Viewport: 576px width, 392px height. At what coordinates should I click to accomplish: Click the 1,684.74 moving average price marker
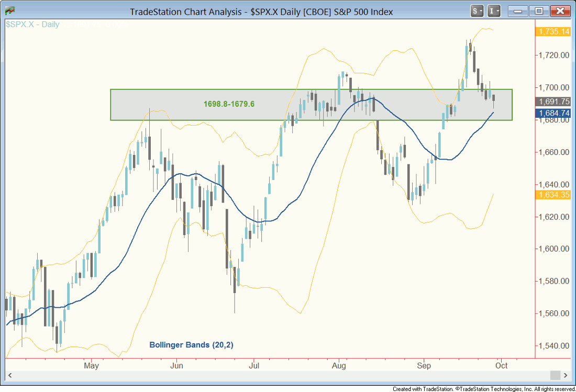[554, 113]
